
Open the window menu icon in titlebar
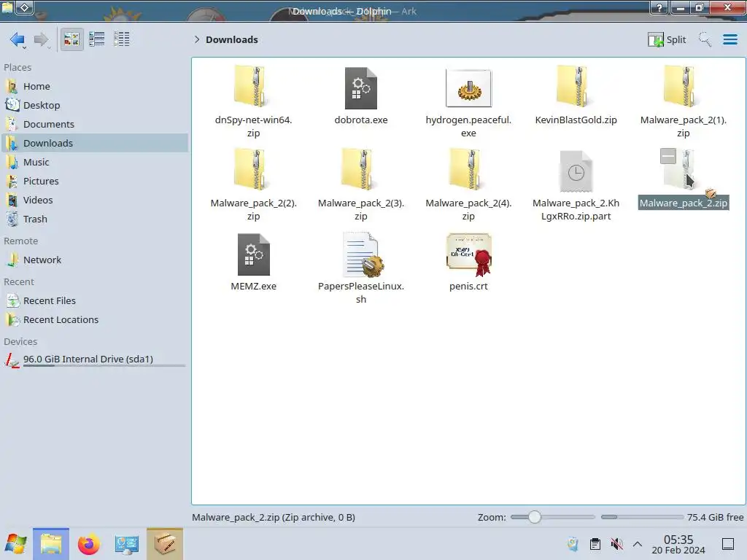point(7,7)
